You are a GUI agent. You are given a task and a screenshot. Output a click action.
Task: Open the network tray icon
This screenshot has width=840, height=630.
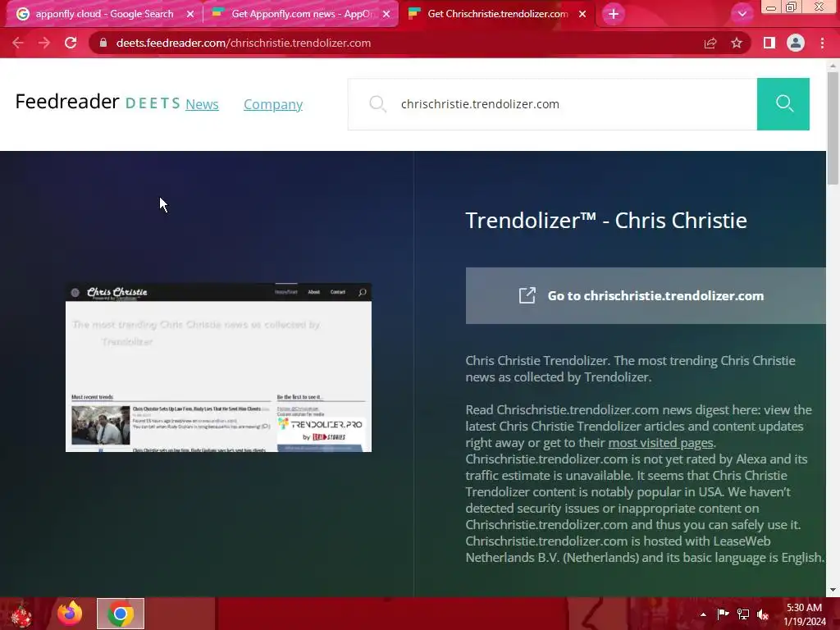(x=743, y=614)
